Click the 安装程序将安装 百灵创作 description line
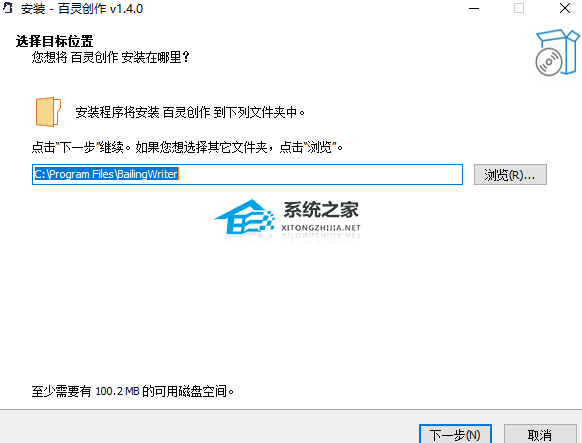Screen dimensions: 582x443 (x=190, y=112)
